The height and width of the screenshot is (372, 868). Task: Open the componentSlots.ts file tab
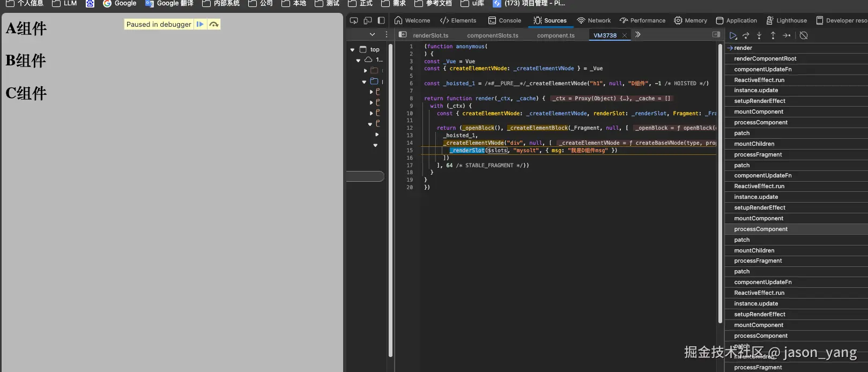coord(492,35)
